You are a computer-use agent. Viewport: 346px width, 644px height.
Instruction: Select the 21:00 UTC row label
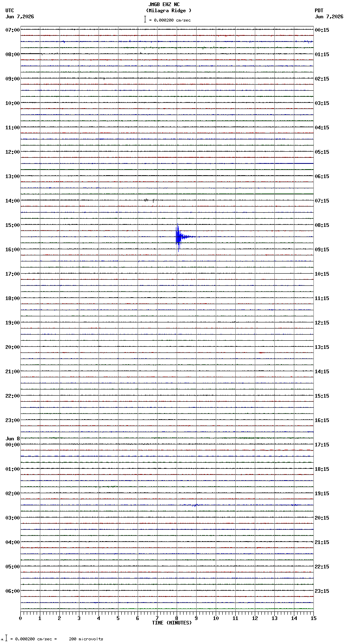tap(13, 372)
